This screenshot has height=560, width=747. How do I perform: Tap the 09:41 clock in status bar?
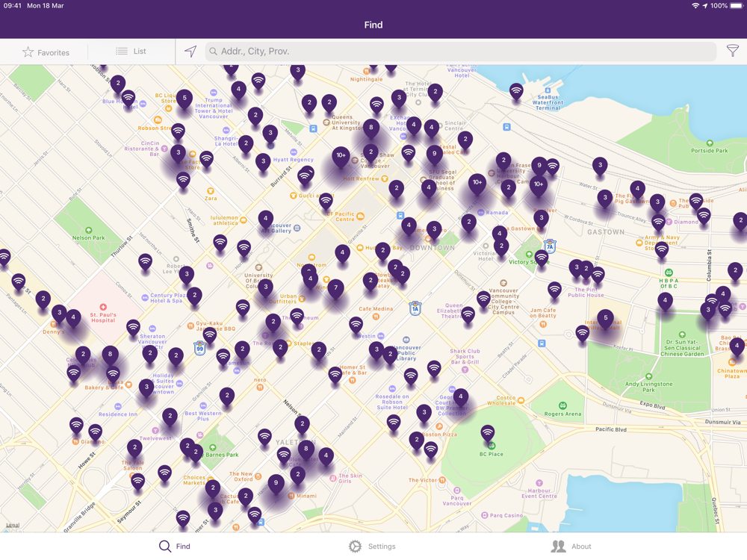[x=13, y=6]
